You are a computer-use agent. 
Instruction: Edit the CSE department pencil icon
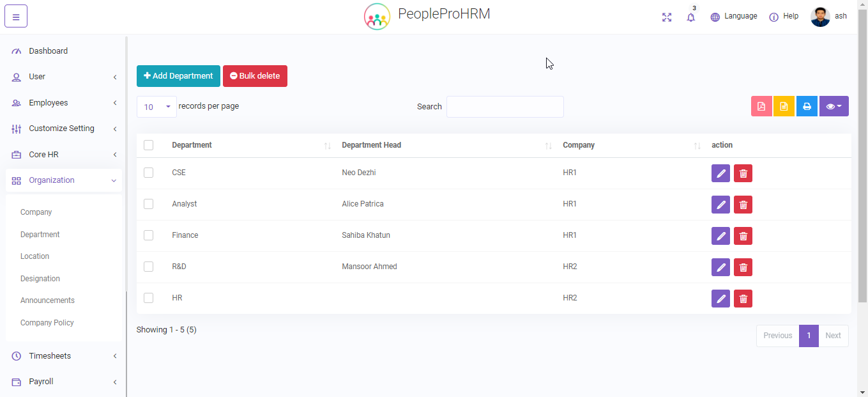point(720,173)
